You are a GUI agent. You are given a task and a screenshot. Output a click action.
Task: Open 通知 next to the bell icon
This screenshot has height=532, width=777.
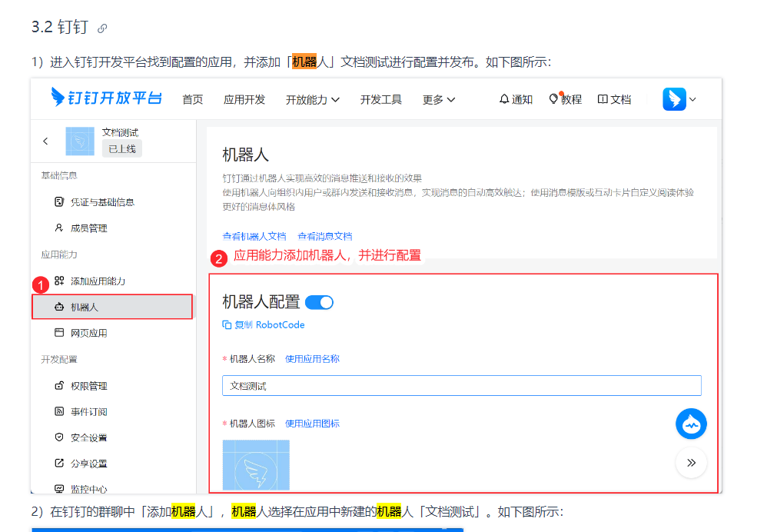[x=516, y=100]
